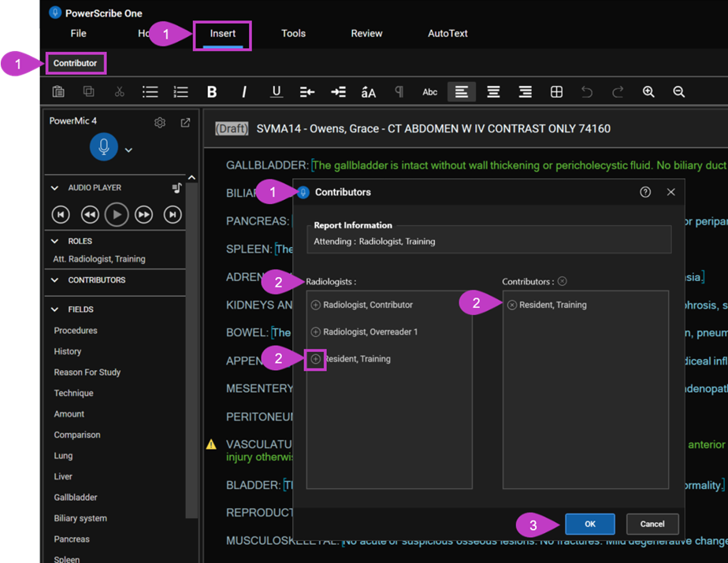
Task: Collapse the ROLES section
Action: [54, 242]
